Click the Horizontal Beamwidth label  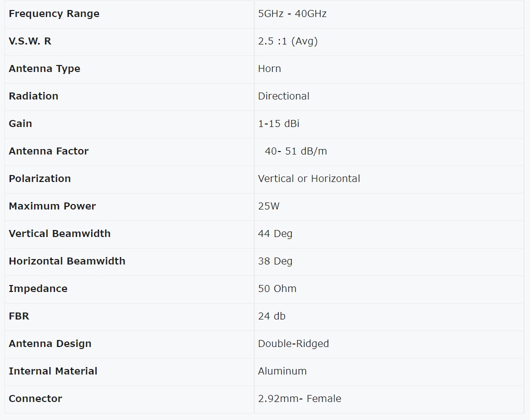[67, 261]
